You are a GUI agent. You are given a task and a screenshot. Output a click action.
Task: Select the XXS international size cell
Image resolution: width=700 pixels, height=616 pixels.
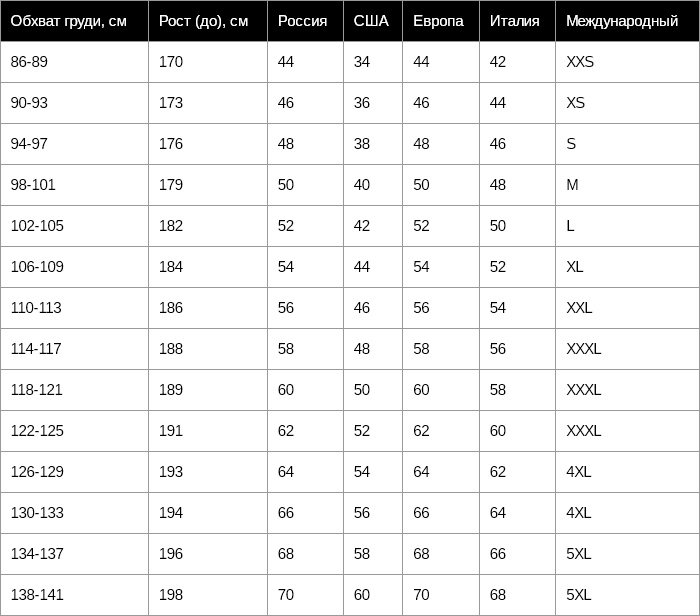pos(580,62)
